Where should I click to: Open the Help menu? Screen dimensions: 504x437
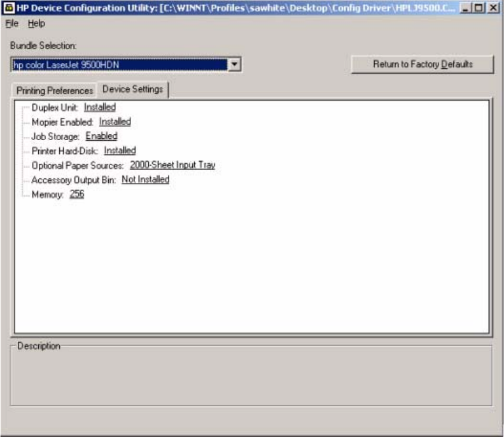pos(36,24)
